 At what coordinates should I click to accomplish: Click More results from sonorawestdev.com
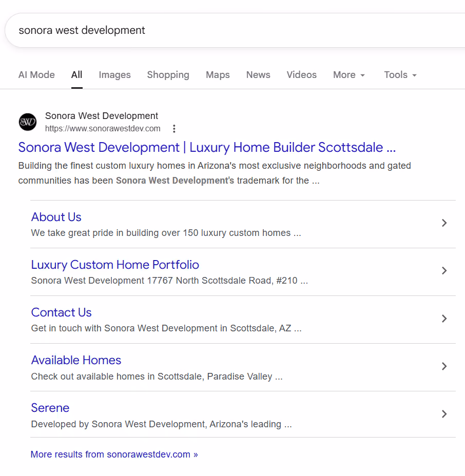(x=114, y=454)
